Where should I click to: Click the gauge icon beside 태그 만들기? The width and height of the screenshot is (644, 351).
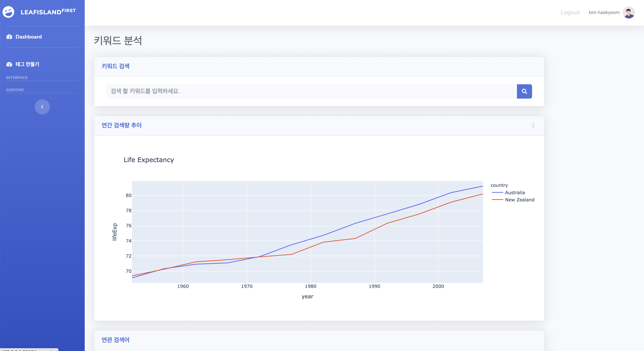[9, 64]
